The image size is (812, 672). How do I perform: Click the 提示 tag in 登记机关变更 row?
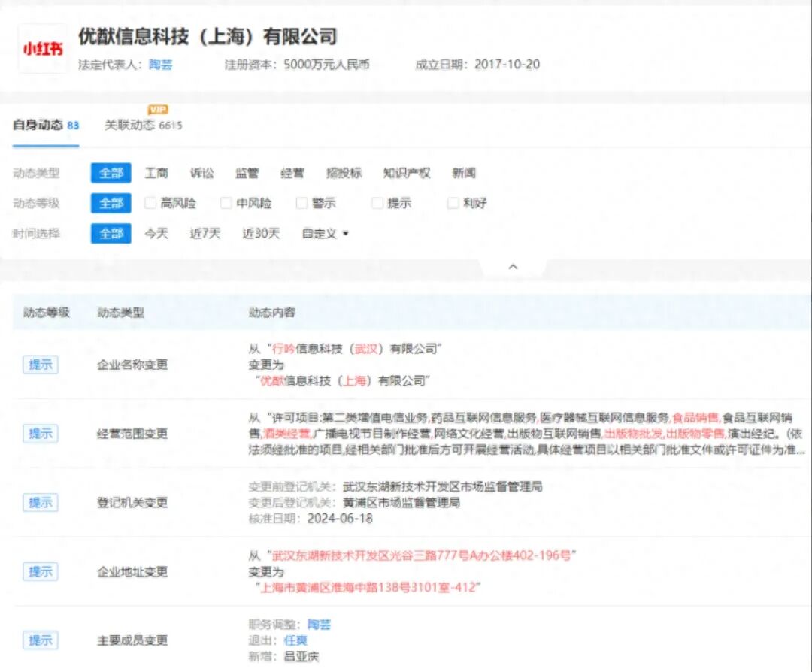pyautogui.click(x=41, y=503)
